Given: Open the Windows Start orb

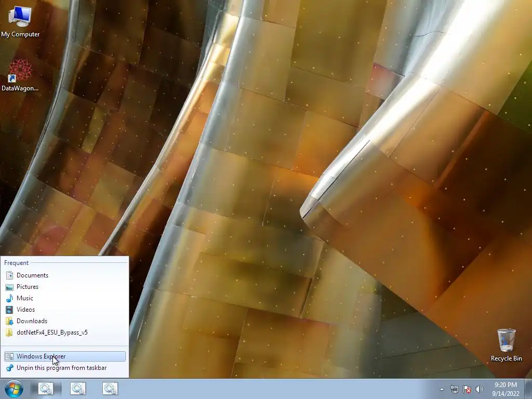Looking at the screenshot, I should [x=14, y=389].
